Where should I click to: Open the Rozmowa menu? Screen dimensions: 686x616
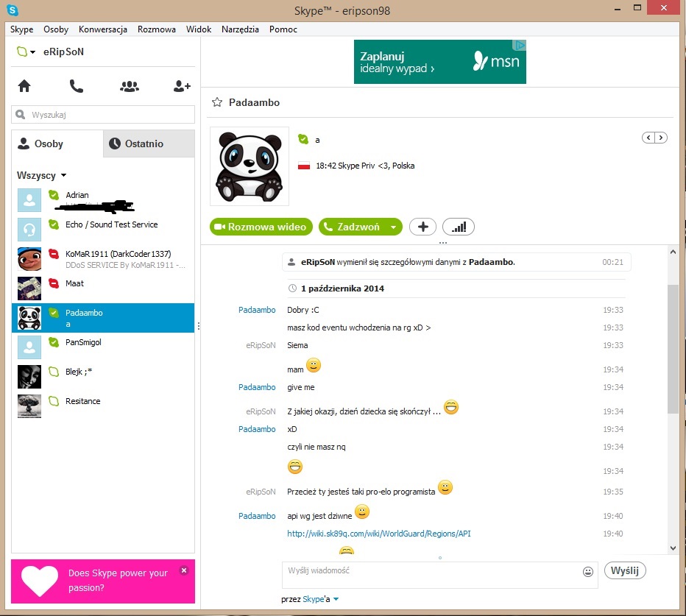[x=157, y=29]
